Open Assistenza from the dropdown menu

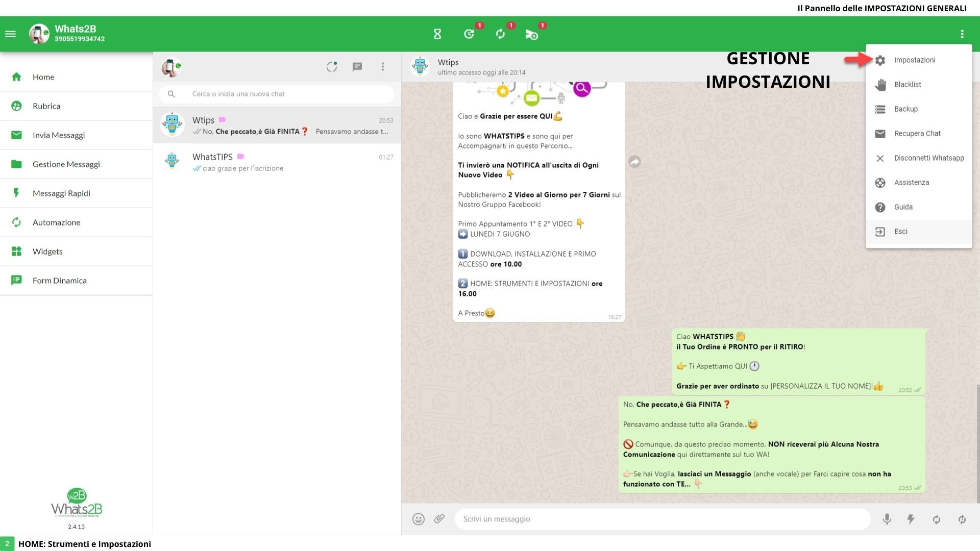(x=919, y=183)
